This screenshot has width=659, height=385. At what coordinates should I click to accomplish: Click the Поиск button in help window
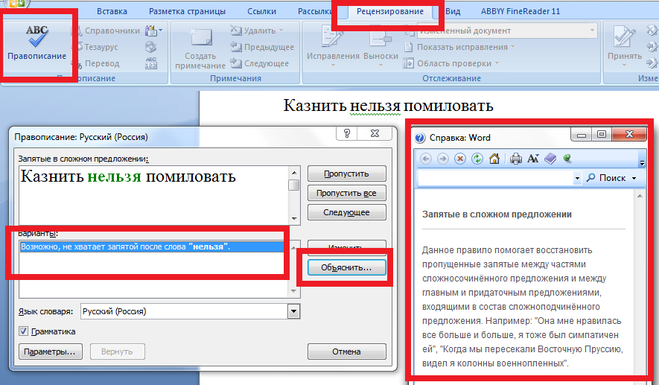click(606, 178)
